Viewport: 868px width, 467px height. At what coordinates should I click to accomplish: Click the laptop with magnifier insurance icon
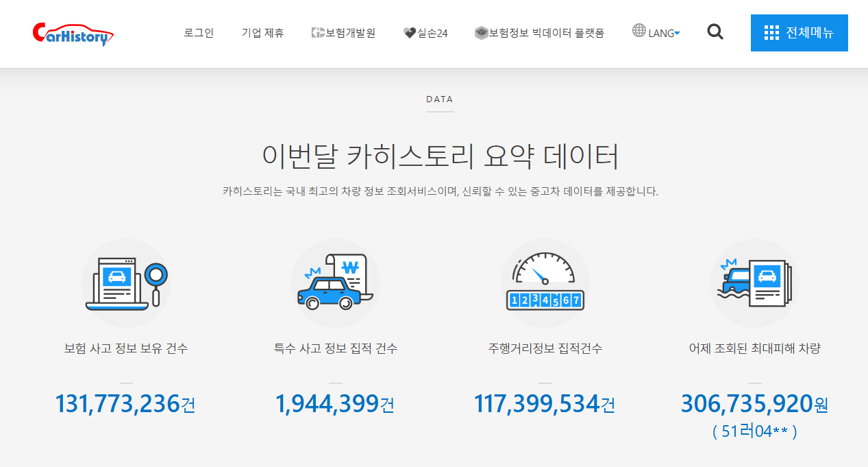127,284
